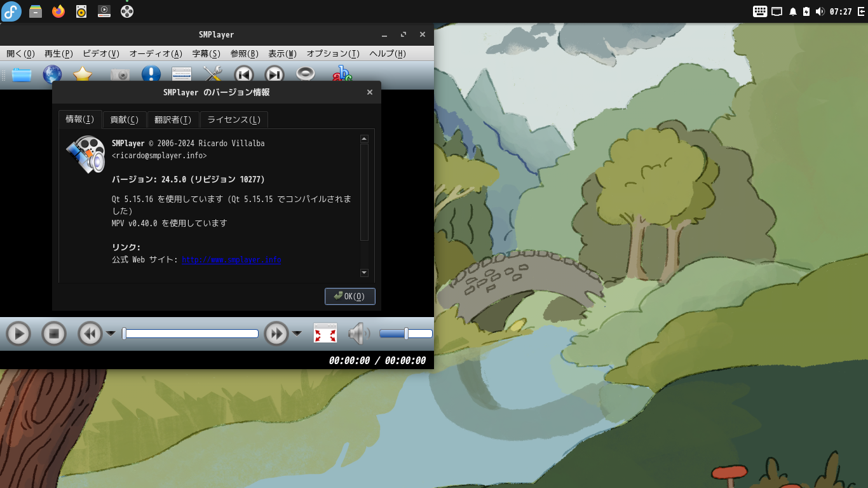Click the 00:00:00 / 00:00:00 time display
The width and height of the screenshot is (868, 488).
point(377,360)
